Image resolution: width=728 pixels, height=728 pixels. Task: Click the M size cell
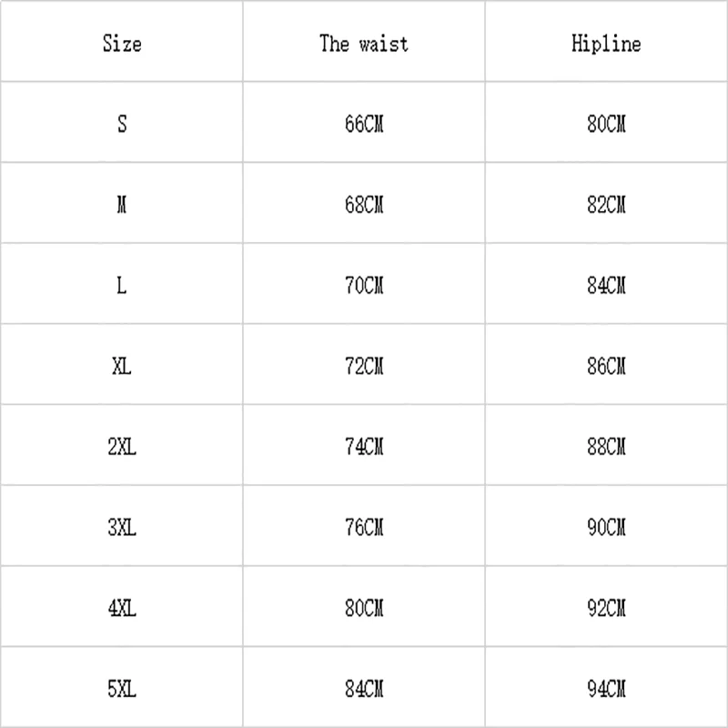click(x=122, y=206)
